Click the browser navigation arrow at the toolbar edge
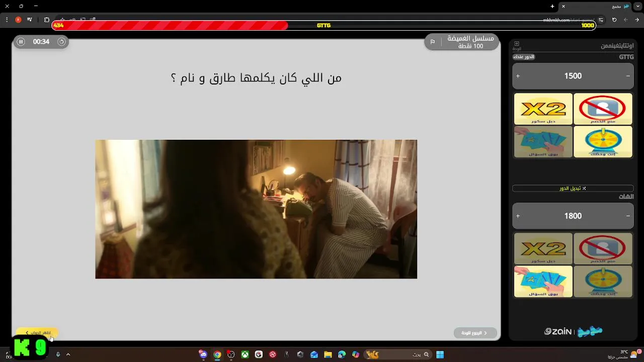Screen dimensions: 644x362 (x=637, y=20)
